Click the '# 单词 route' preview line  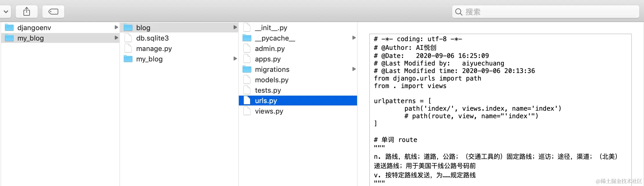[x=396, y=140]
